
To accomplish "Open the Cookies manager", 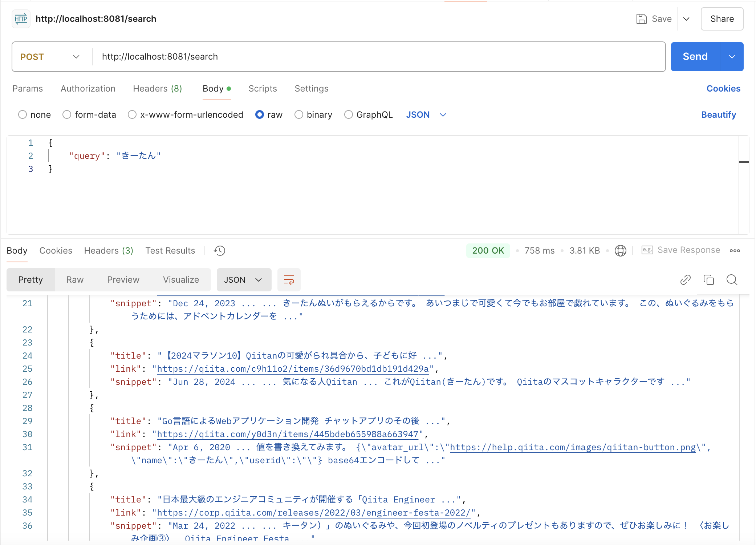I will click(x=723, y=88).
